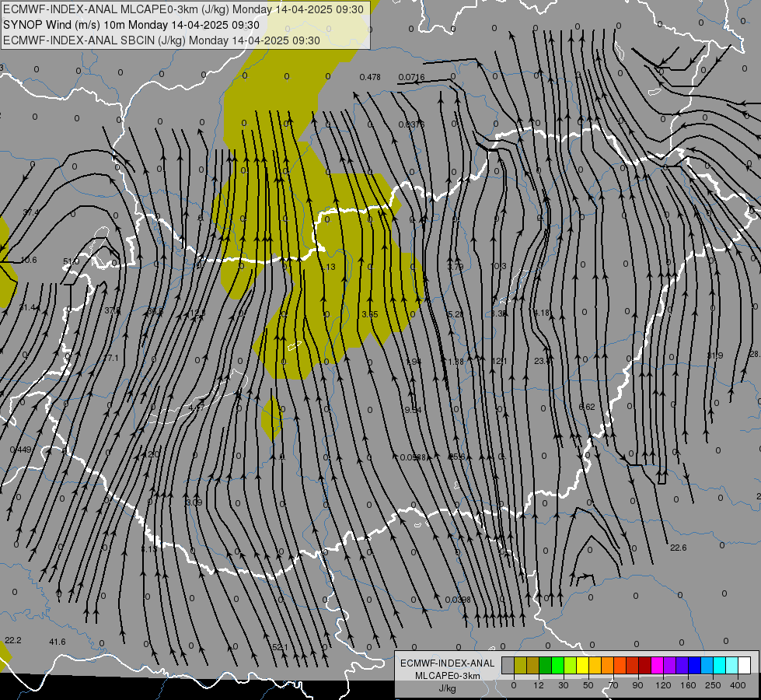Image resolution: width=761 pixels, height=700 pixels.
Task: Select the legend tick value 250
Action: coord(713,685)
